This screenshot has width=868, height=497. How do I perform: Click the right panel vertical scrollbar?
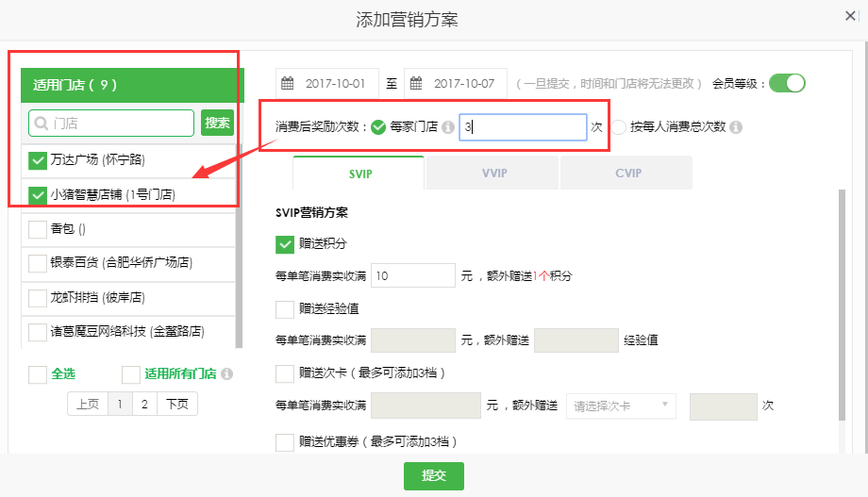(842, 302)
